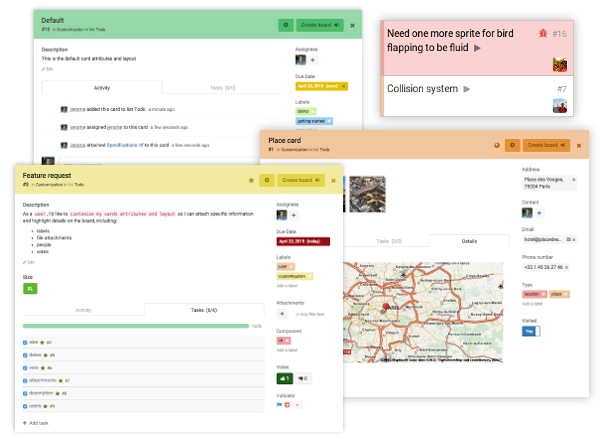Image resolution: width=604 pixels, height=441 pixels.
Task: Open settings gear on Feature request card
Action: (266, 180)
